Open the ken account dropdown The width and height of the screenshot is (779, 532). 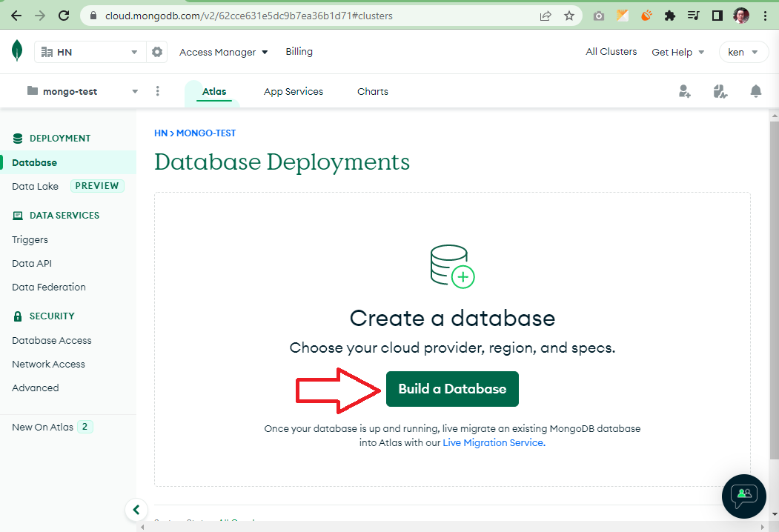pyautogui.click(x=743, y=52)
